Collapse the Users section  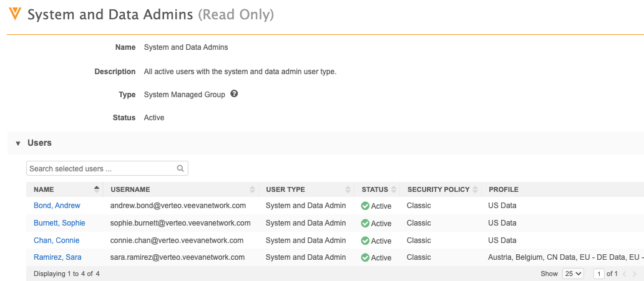(18, 143)
